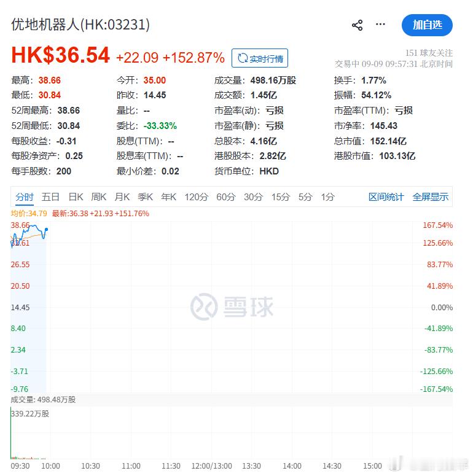473x476 pixels.
Task: Click 总股本 value 4.16亿
Action: pyautogui.click(x=264, y=141)
